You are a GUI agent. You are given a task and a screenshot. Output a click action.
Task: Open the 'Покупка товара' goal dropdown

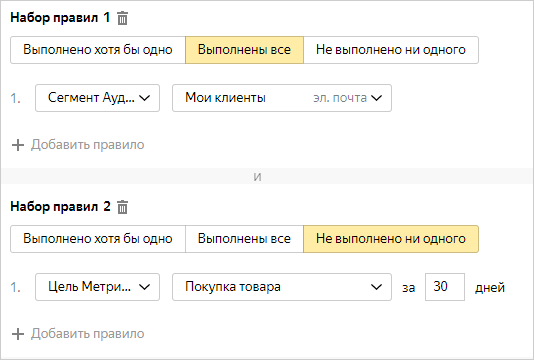click(x=282, y=287)
